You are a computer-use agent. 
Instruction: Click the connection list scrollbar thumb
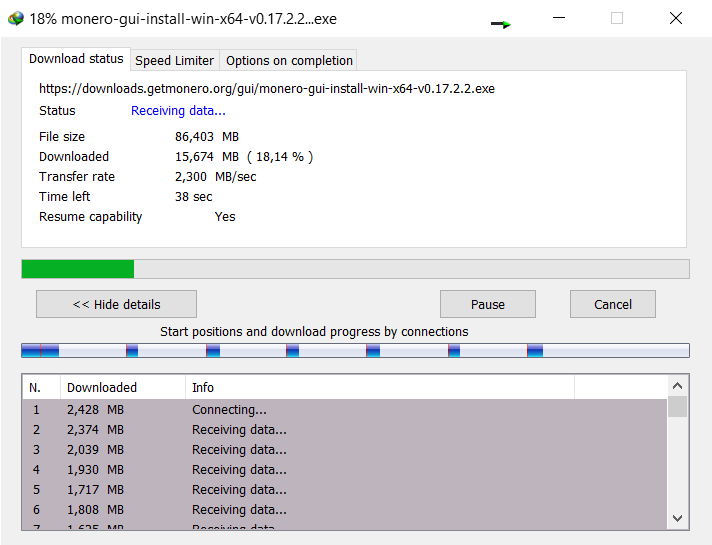[x=677, y=406]
